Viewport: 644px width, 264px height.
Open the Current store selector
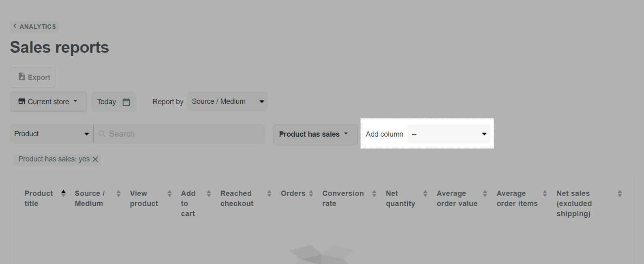(x=48, y=102)
